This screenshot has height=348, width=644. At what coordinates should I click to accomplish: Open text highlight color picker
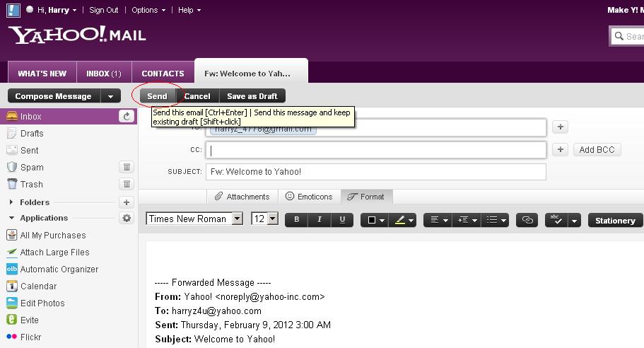[x=404, y=220]
